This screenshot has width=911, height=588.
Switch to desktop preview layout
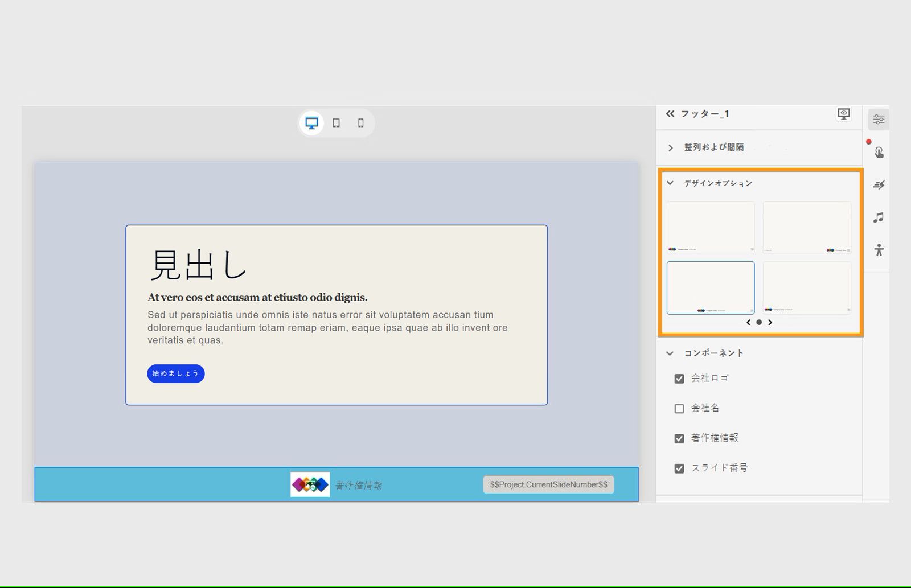(311, 123)
